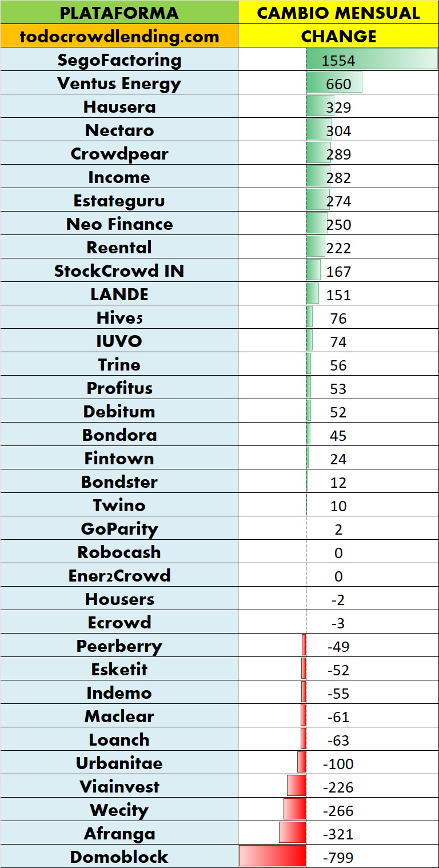
Task: Click the Peerberry platform name
Action: [119, 646]
